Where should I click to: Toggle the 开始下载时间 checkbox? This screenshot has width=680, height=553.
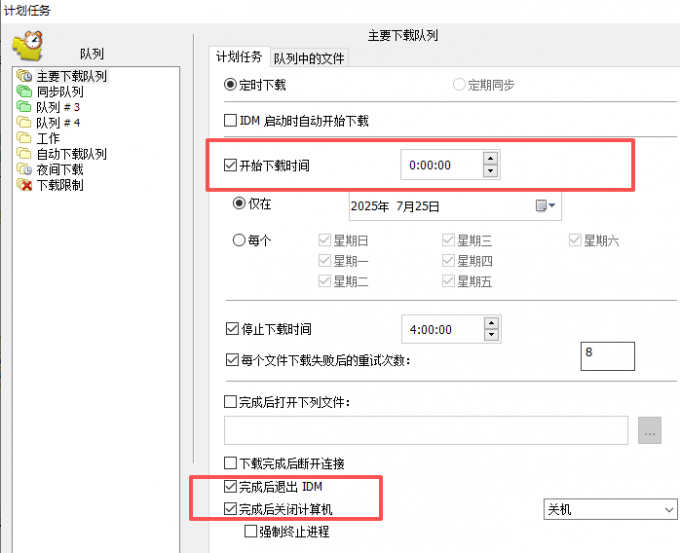tap(230, 165)
